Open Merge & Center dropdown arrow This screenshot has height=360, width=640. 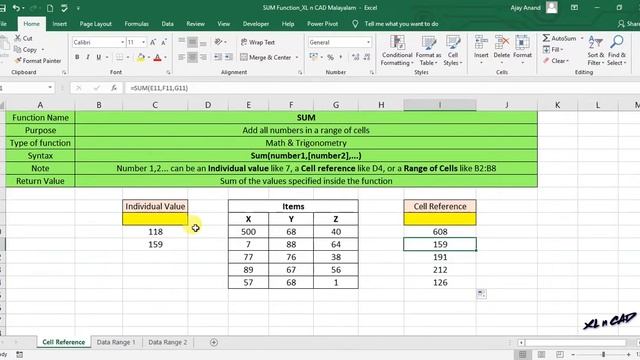pos(297,57)
